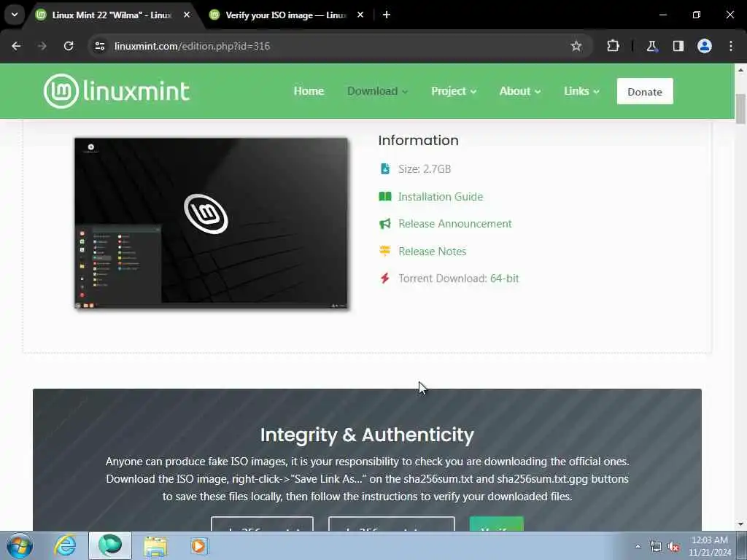Click the Information heading
The height and width of the screenshot is (560, 747).
coord(418,141)
